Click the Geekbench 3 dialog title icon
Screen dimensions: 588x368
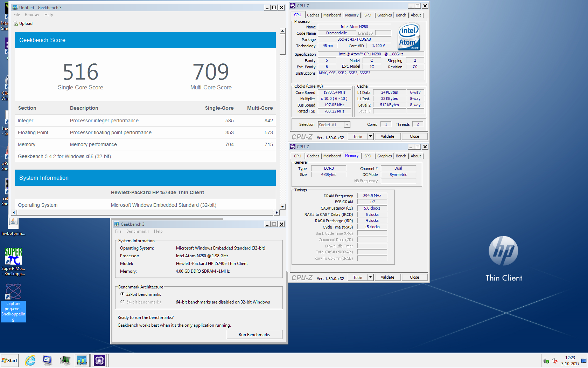tap(117, 224)
